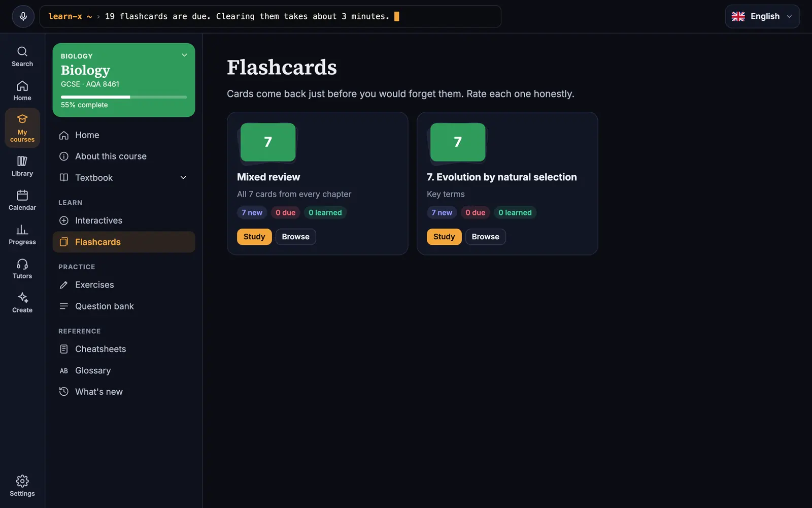The image size is (812, 508).
Task: Open Exercises under Practice
Action: pyautogui.click(x=124, y=285)
